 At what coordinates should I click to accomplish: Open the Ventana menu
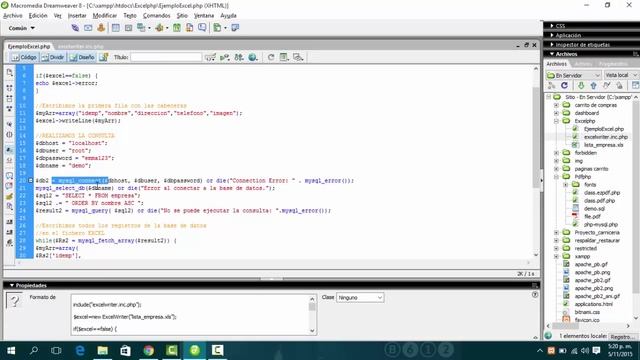click(204, 16)
